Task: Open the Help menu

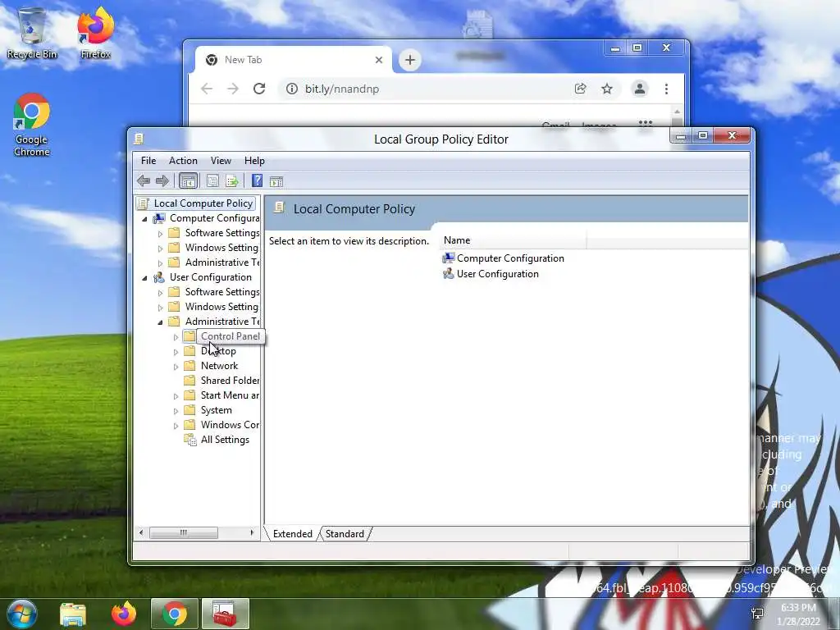Action: pos(254,161)
